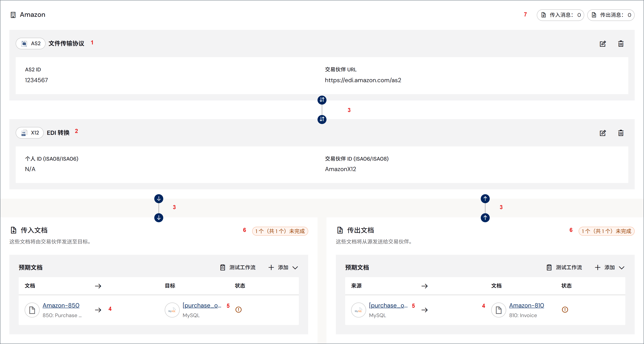Click inbound 1 个（共 1 个）未完成 badge
The height and width of the screenshot is (344, 644).
click(280, 231)
